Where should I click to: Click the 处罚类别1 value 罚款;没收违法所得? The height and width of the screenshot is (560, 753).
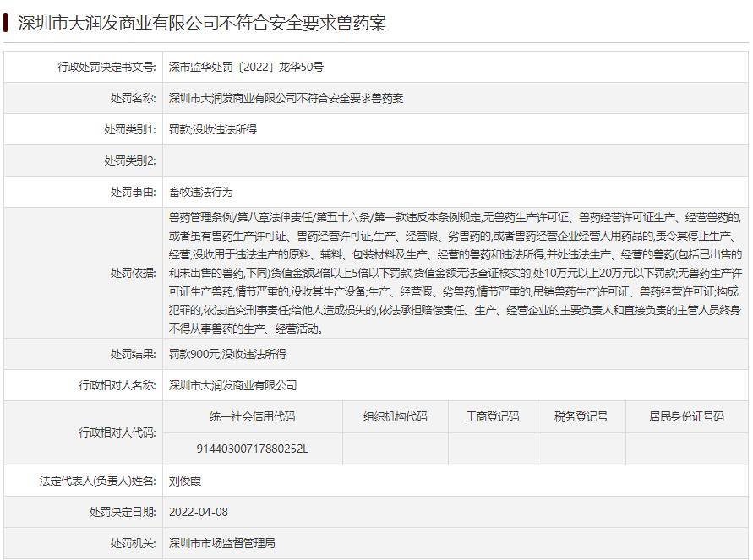[x=213, y=129]
